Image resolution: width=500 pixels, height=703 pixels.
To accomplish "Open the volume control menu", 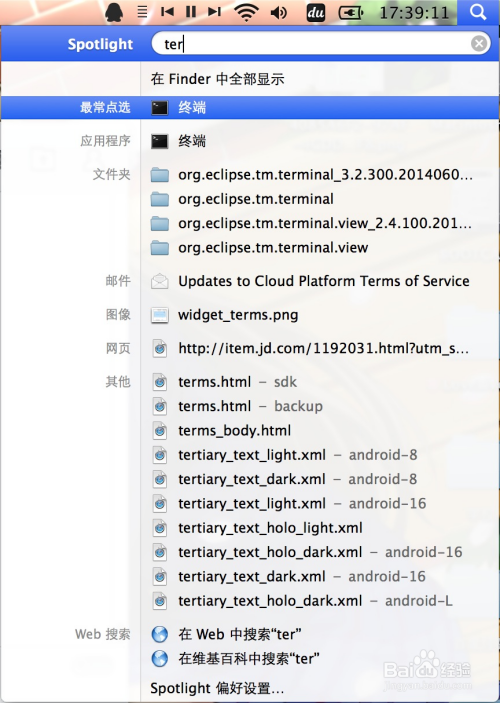I will click(x=279, y=13).
